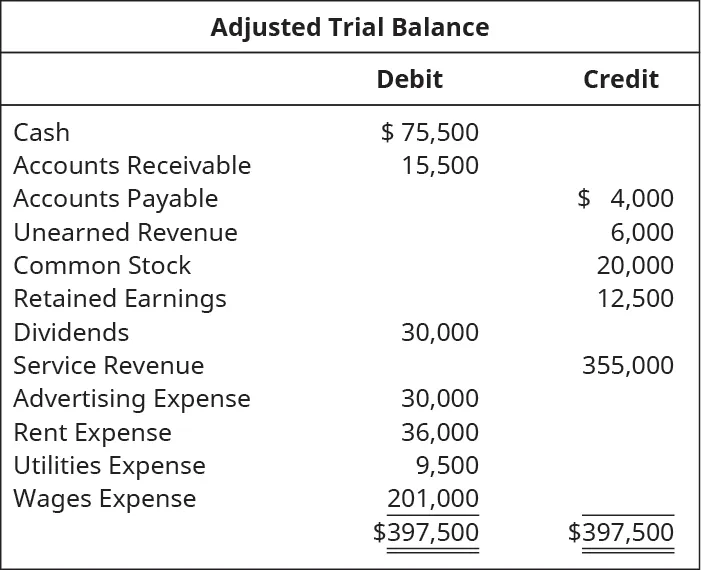Click the Dividends account label
This screenshot has height=570, width=701.
click(x=71, y=332)
